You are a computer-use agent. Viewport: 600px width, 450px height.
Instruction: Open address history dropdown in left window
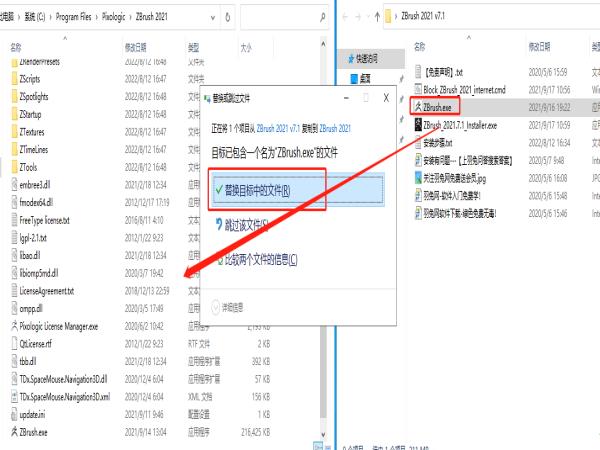tap(213, 17)
